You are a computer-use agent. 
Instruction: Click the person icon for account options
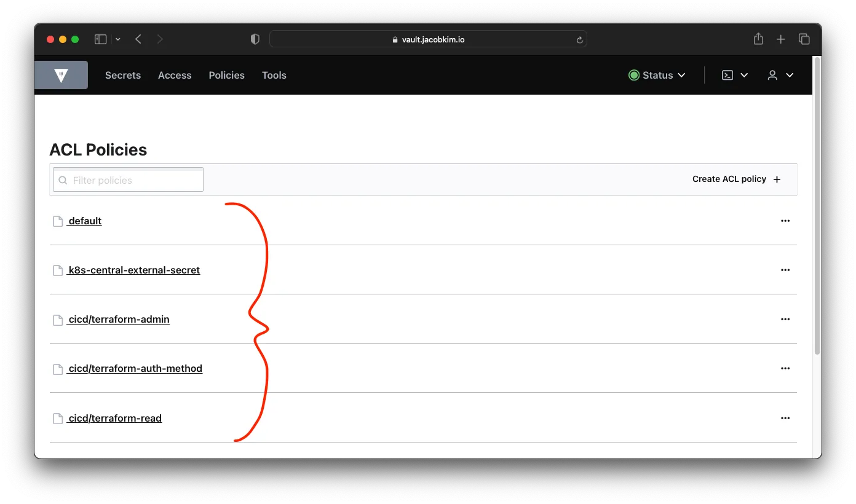click(774, 75)
